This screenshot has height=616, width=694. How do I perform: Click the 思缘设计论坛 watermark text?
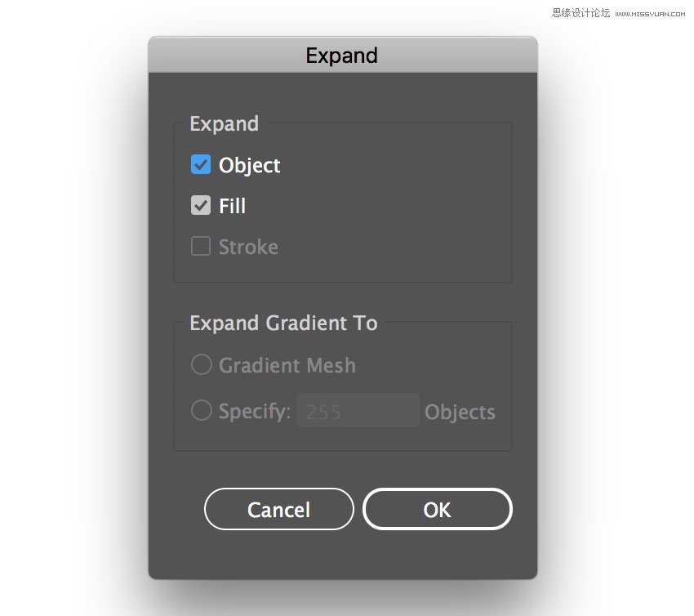click(581, 13)
